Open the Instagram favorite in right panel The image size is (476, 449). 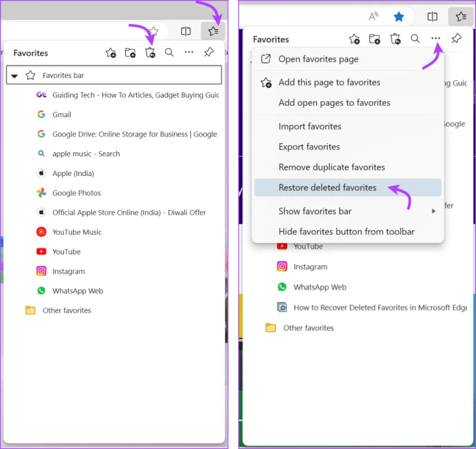302,266
